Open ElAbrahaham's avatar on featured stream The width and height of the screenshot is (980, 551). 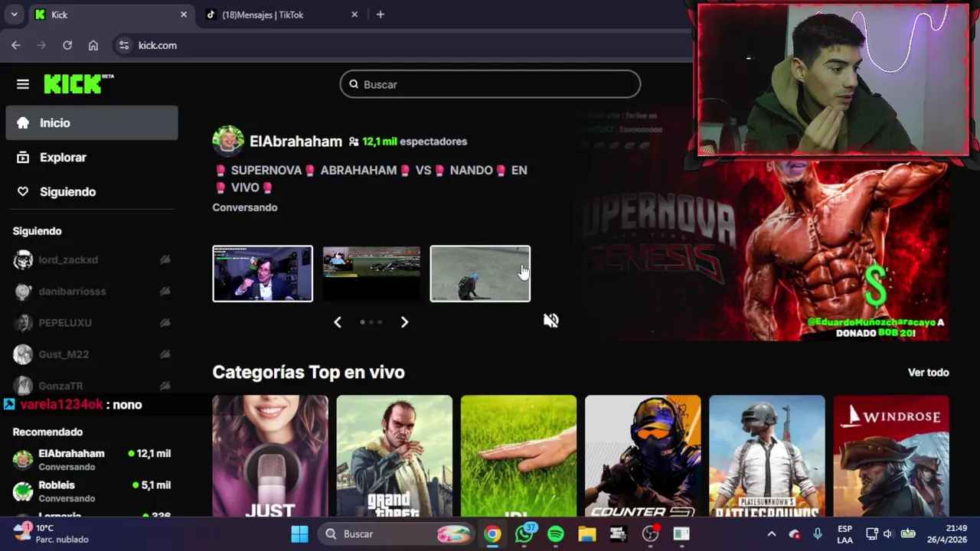coord(228,142)
